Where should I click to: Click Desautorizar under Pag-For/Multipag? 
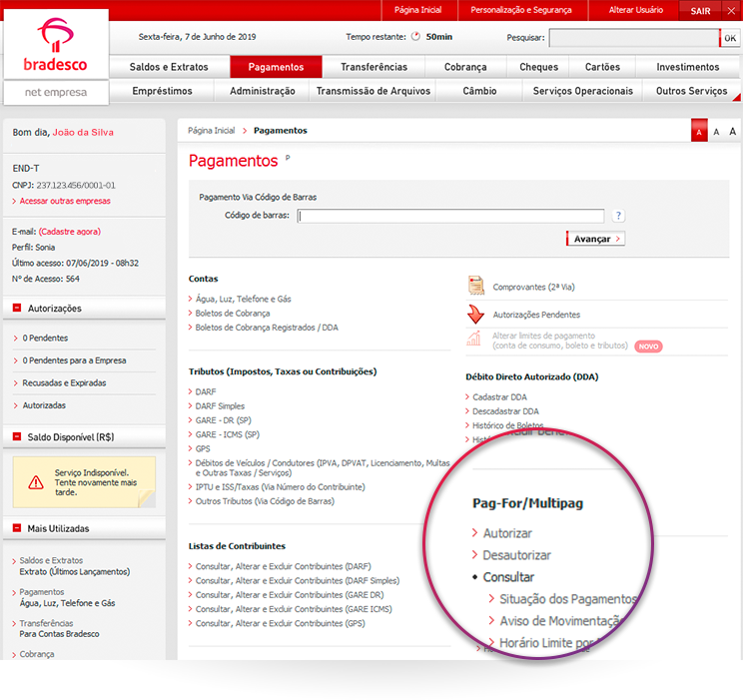[517, 555]
